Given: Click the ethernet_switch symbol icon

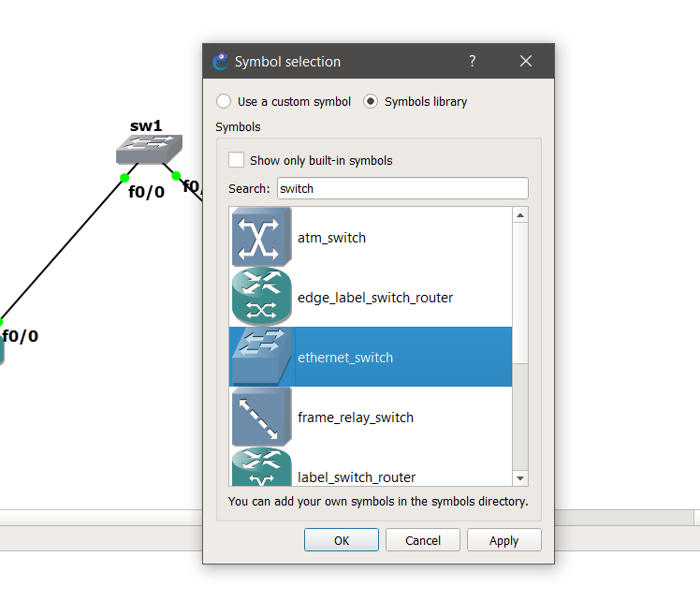Looking at the screenshot, I should 262,357.
